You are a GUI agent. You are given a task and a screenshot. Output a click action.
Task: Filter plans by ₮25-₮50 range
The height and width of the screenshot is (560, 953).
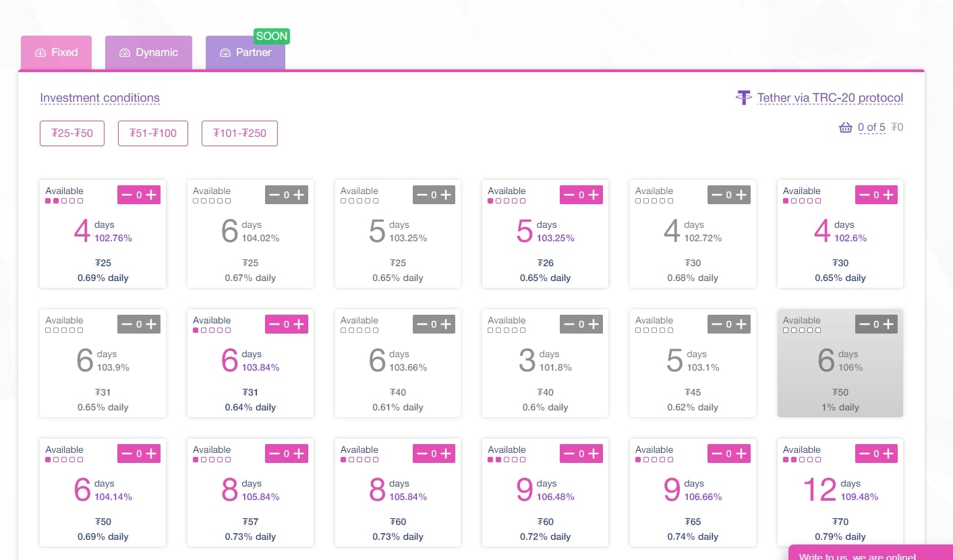click(72, 133)
